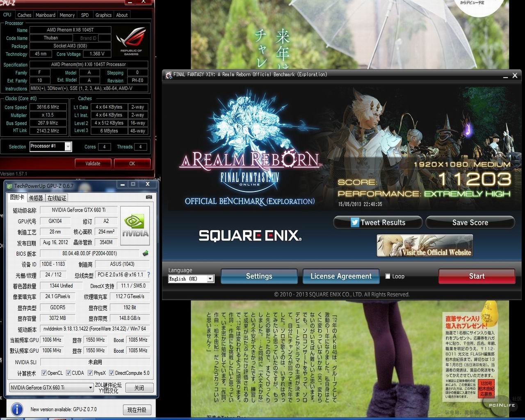Switch to Mainboard tab in CPU-Z
Viewport: 525px width, 420px height.
tap(46, 15)
